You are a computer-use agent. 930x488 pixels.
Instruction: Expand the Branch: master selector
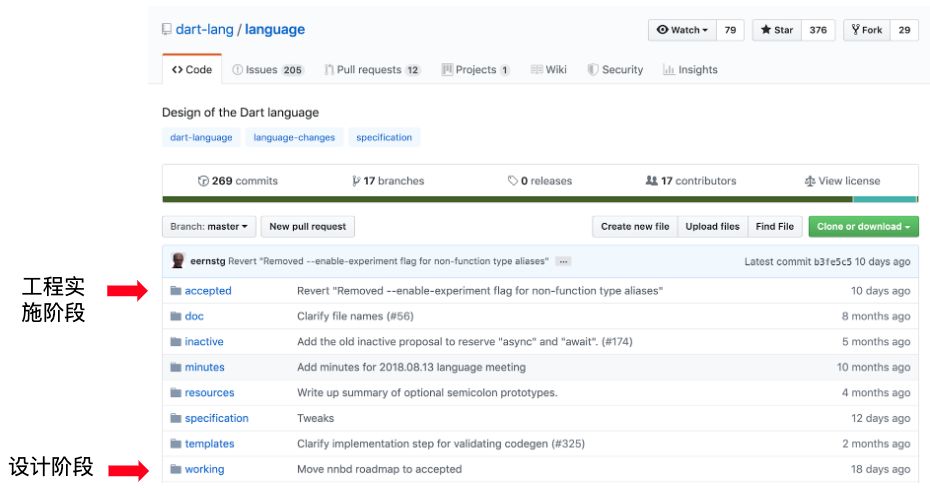click(x=209, y=227)
